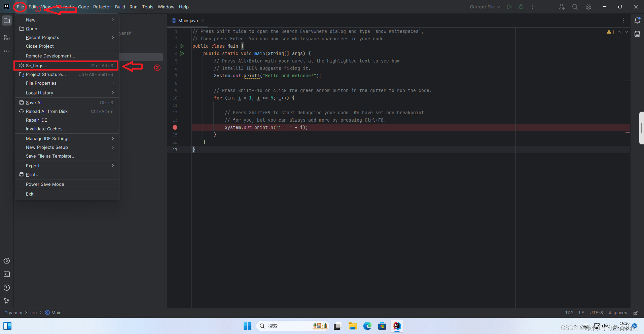Open the Project tool window folder icon
Screen dimensions: 644x334
click(x=7, y=20)
